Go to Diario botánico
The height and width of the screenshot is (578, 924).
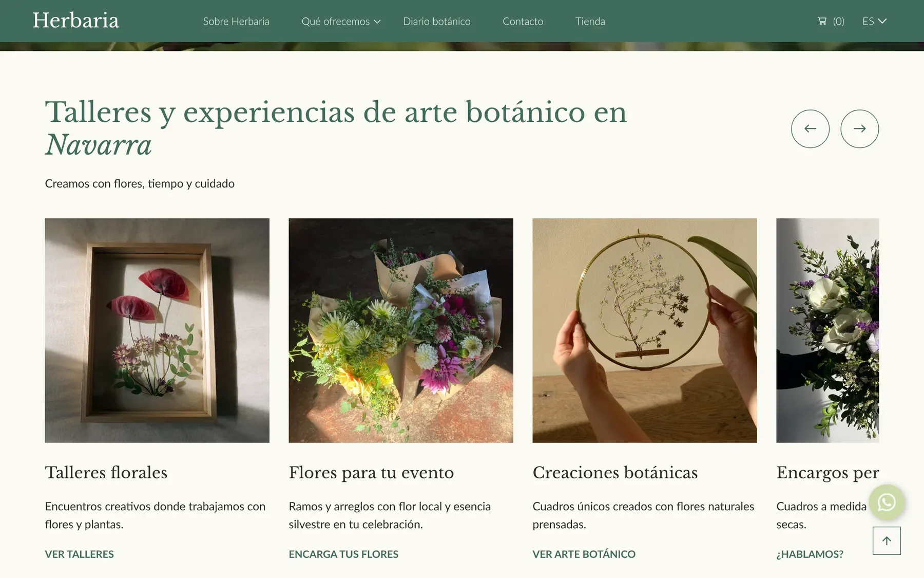tap(437, 21)
